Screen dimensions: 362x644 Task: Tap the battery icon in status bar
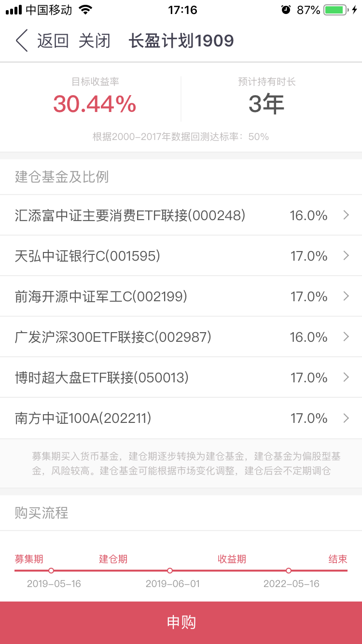click(336, 10)
